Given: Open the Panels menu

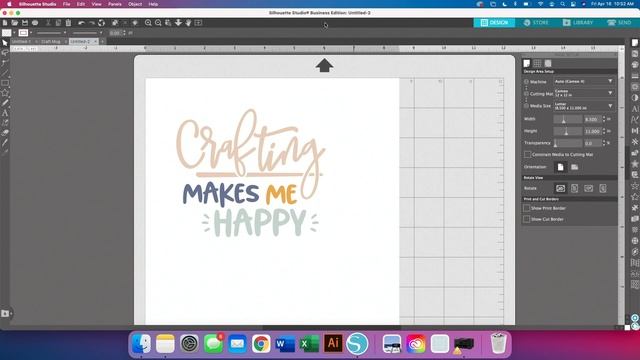Looking at the screenshot, I should pos(115,4).
